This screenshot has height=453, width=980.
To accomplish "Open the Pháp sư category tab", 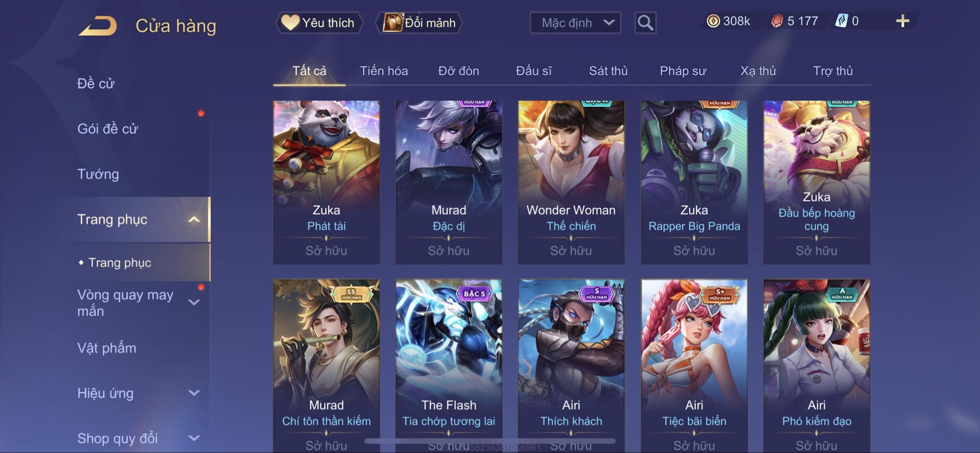I will pos(683,71).
